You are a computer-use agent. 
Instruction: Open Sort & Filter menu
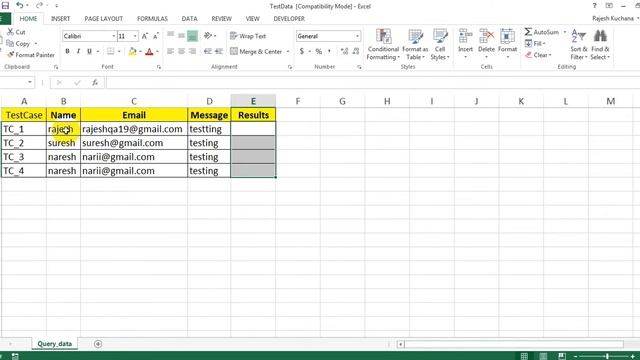click(x=579, y=45)
